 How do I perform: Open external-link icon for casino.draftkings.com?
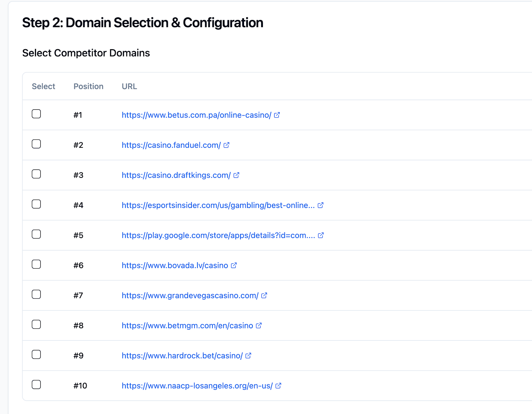(236, 175)
